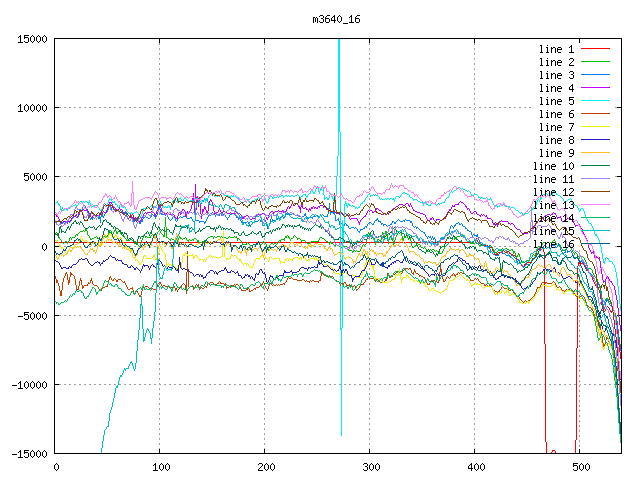
Task: Choose the line 8 legend entry
Action: pos(556,140)
